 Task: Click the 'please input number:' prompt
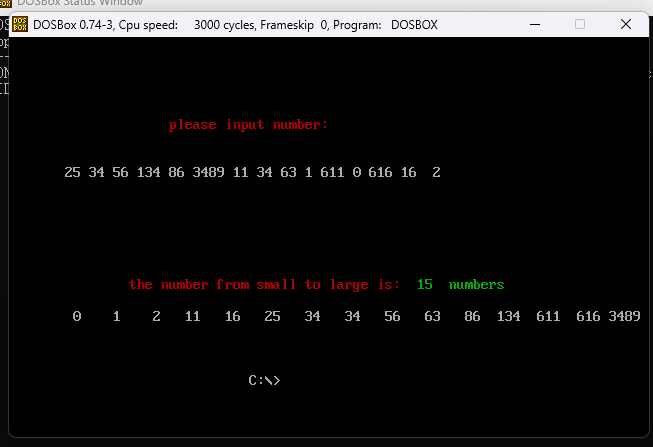(248, 125)
